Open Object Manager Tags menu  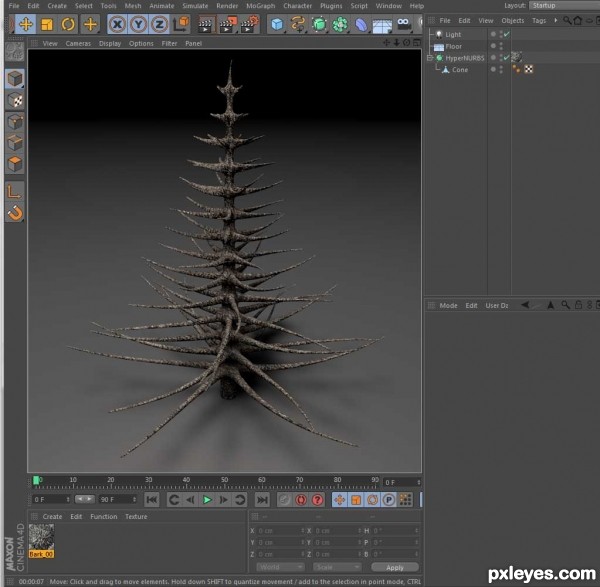[539, 21]
